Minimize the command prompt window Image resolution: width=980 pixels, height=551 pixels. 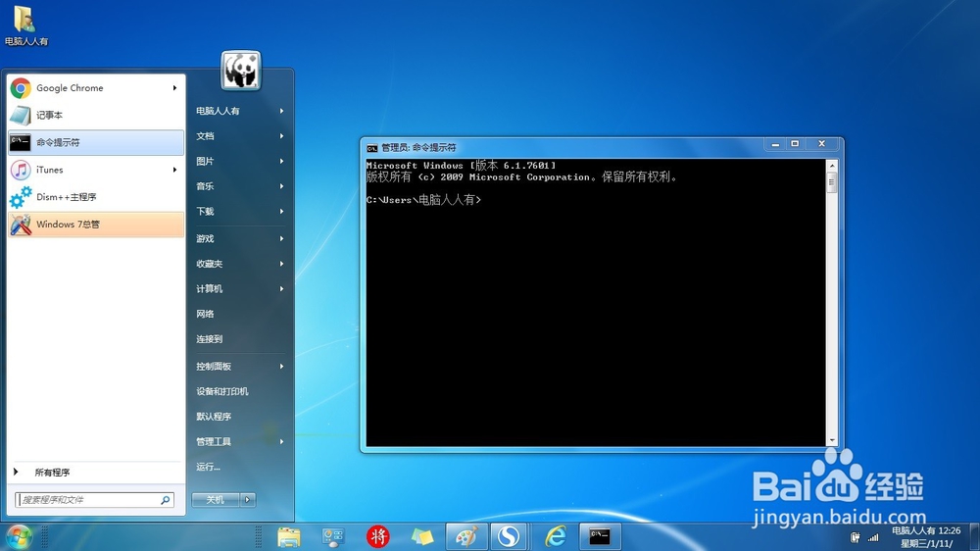[775, 144]
